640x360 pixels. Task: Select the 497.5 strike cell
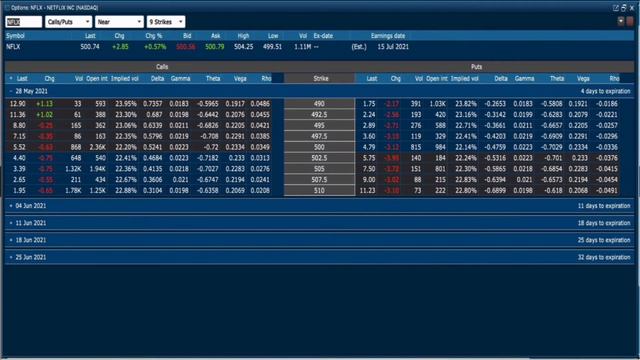[x=319, y=136]
